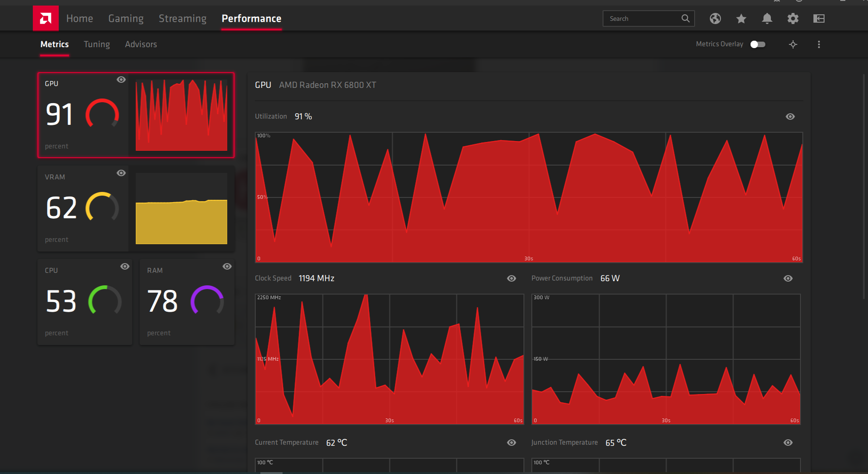
Task: Select the Metrics sub-tab
Action: pyautogui.click(x=55, y=44)
